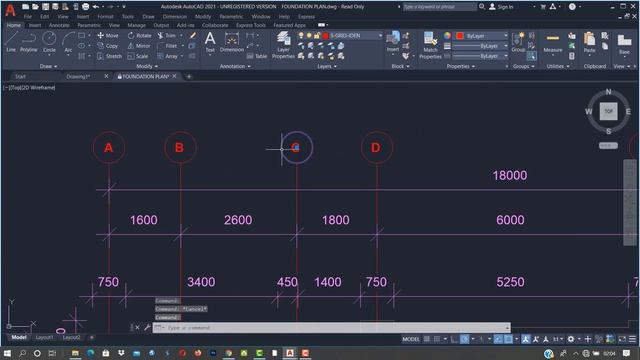Open the Insert ribbon tab
The image size is (640, 360).
(x=35, y=25)
